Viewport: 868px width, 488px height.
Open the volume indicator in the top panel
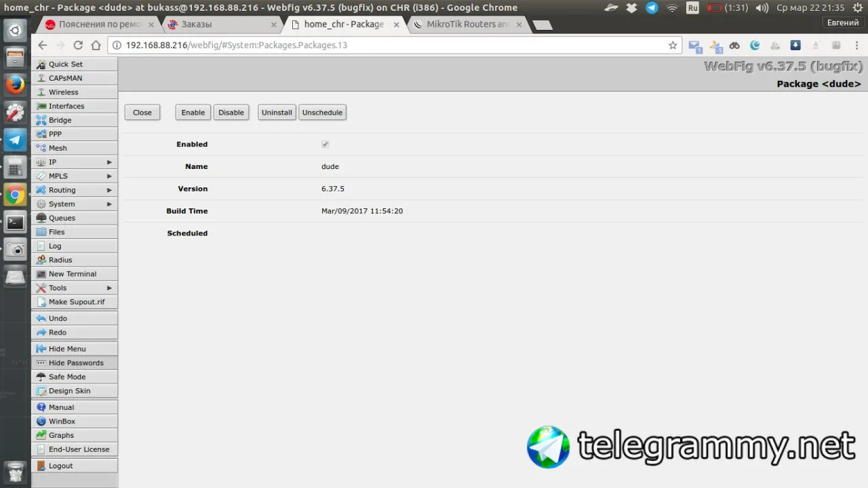(762, 7)
